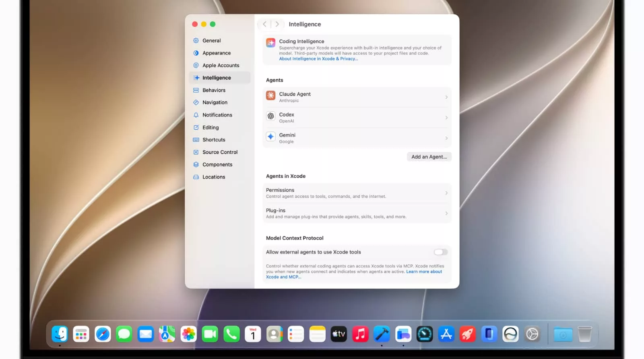Image resolution: width=644 pixels, height=359 pixels.
Task: Click Xcode hammer icon in Dock
Action: pos(382,334)
